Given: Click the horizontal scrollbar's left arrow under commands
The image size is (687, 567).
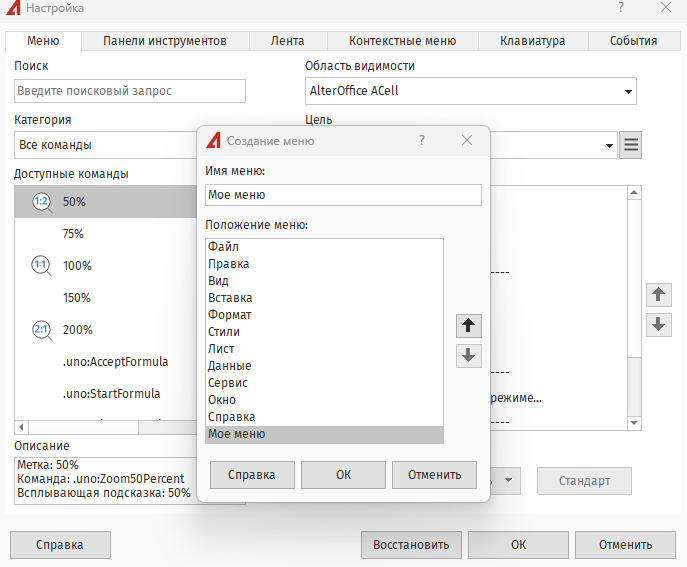Looking at the screenshot, I should coord(22,427).
